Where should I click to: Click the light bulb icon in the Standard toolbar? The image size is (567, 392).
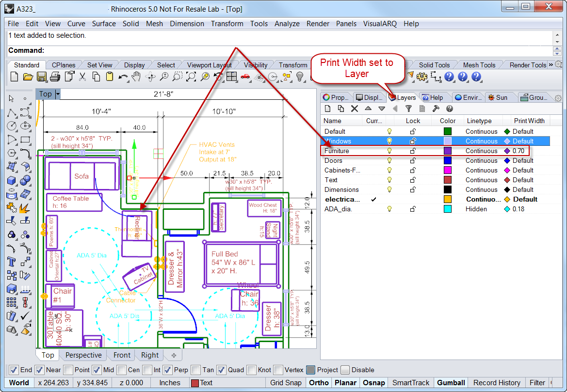pyautogui.click(x=300, y=77)
